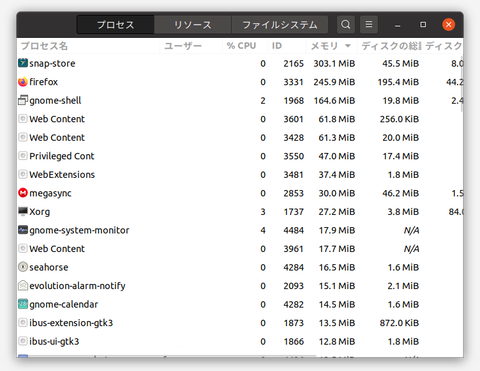Click disk read value 256.0 KiB
The image size is (480, 371).
tap(399, 119)
